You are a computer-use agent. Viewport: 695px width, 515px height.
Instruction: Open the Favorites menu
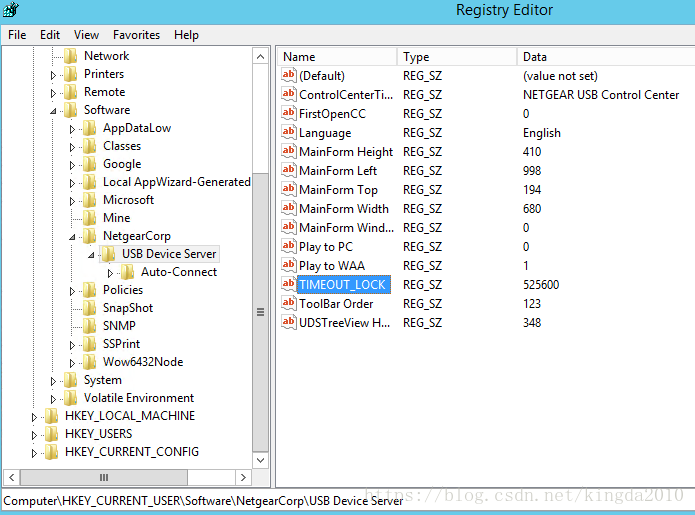(x=136, y=35)
